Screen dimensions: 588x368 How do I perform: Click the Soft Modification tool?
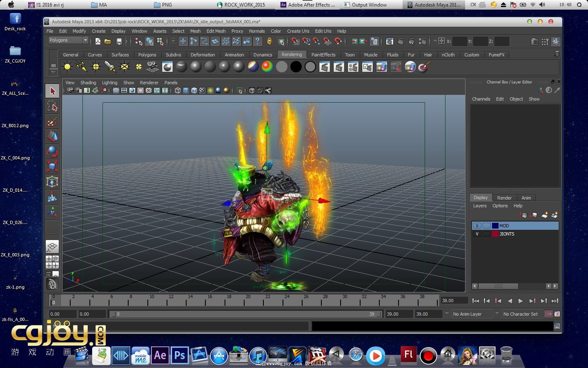click(52, 197)
